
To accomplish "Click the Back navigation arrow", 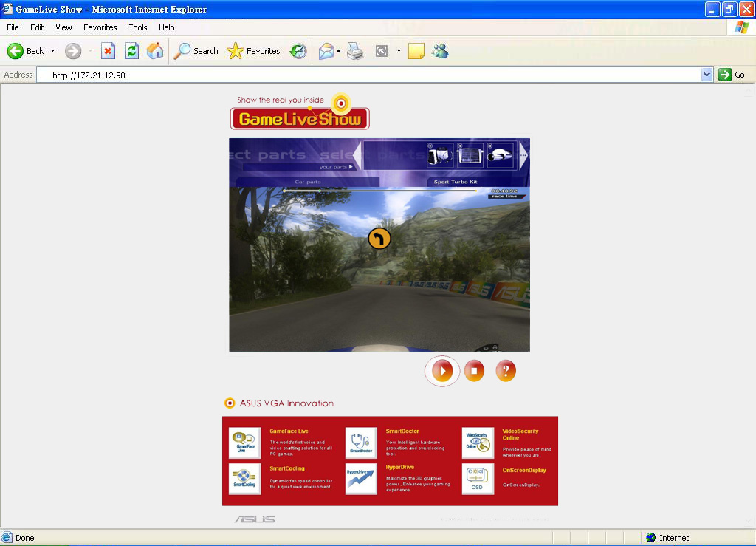I will [x=16, y=51].
